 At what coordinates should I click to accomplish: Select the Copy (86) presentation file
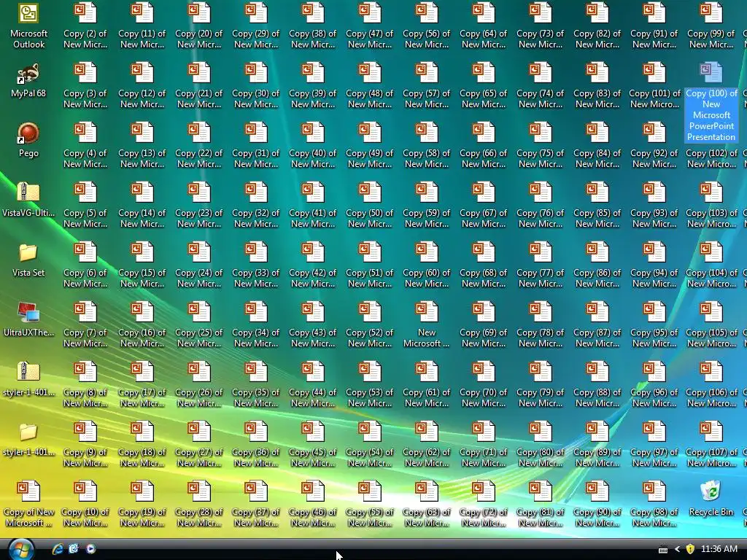pyautogui.click(x=597, y=265)
